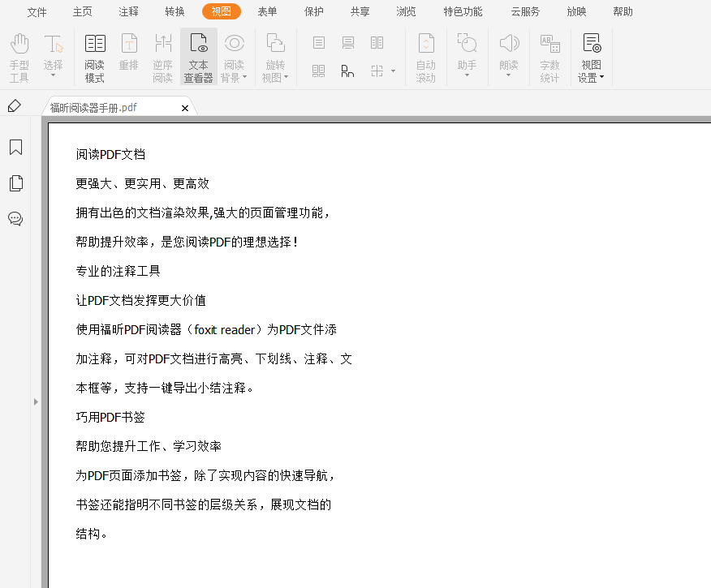The height and width of the screenshot is (588, 711).
Task: Expand the collapsed left navigation panel arrow
Action: (x=35, y=401)
